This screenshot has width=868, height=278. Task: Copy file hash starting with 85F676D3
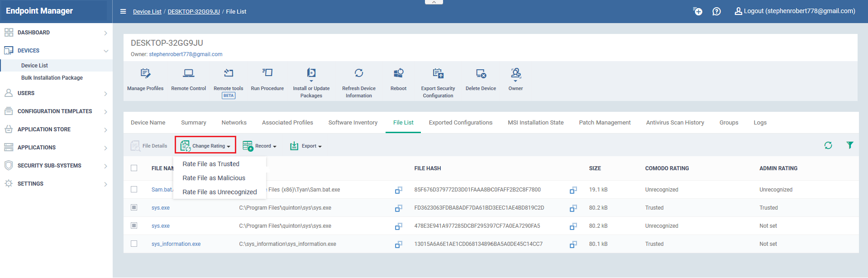(x=573, y=190)
